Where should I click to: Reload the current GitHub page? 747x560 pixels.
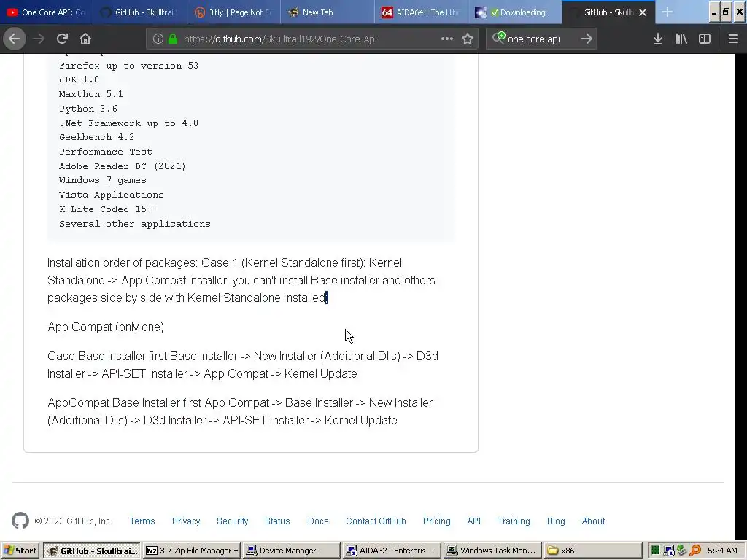63,39
